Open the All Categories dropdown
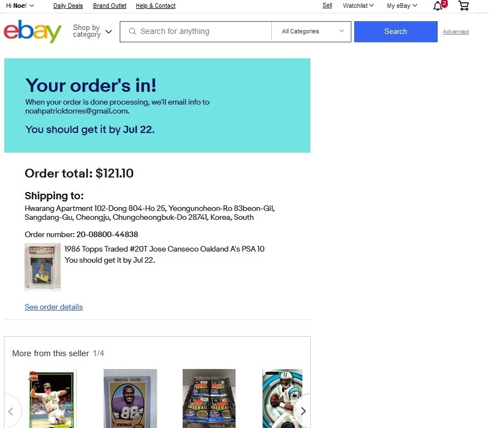This screenshot has height=428, width=504. 311,32
